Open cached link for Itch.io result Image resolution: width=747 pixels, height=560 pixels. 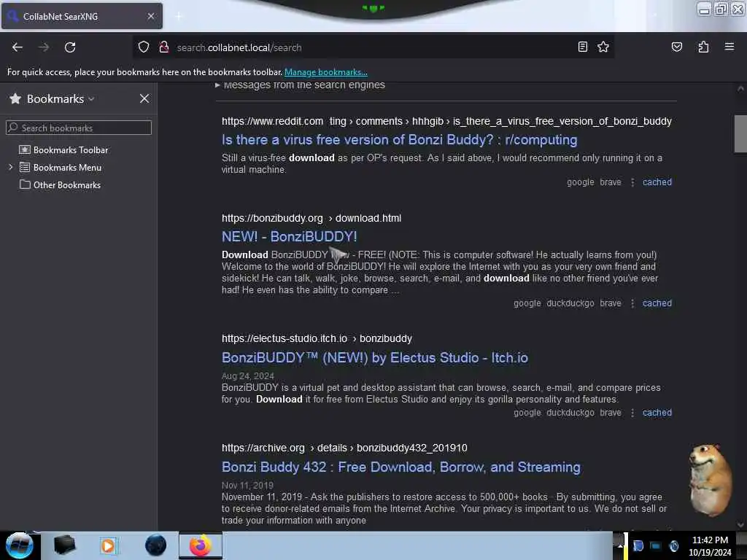pyautogui.click(x=657, y=413)
